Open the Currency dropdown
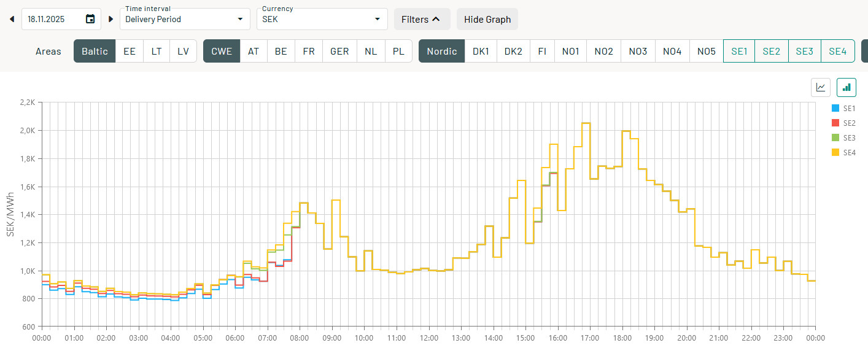This screenshot has width=868, height=348. [x=322, y=19]
